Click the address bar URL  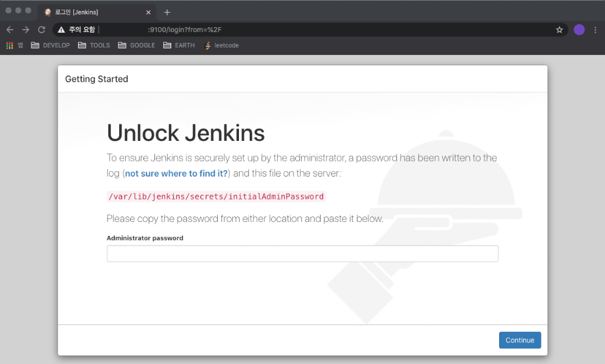coord(184,30)
